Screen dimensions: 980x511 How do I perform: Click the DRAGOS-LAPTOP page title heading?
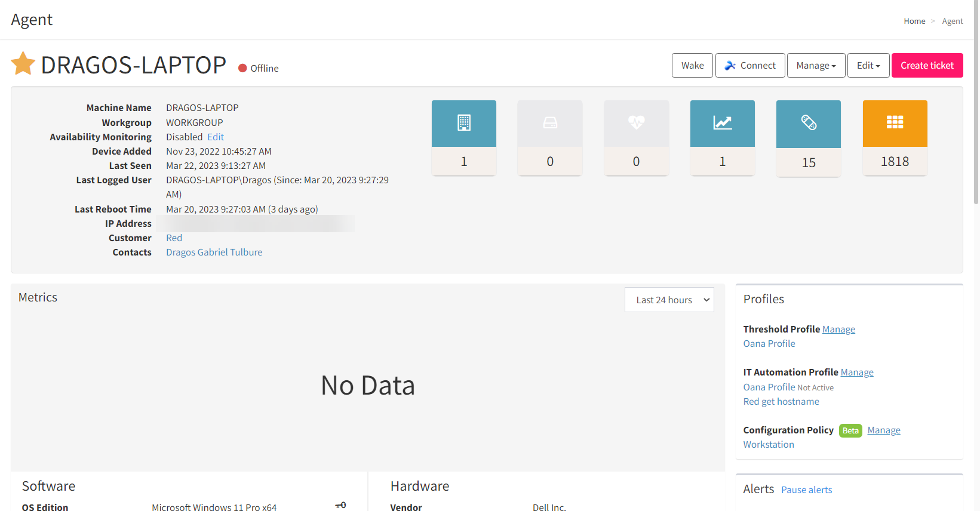point(134,64)
